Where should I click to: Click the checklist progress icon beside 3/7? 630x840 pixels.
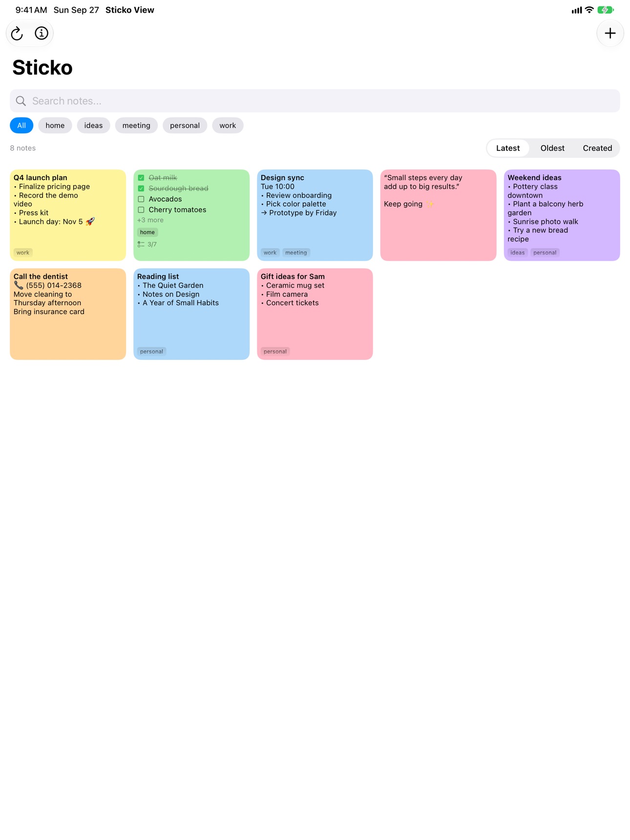click(141, 244)
